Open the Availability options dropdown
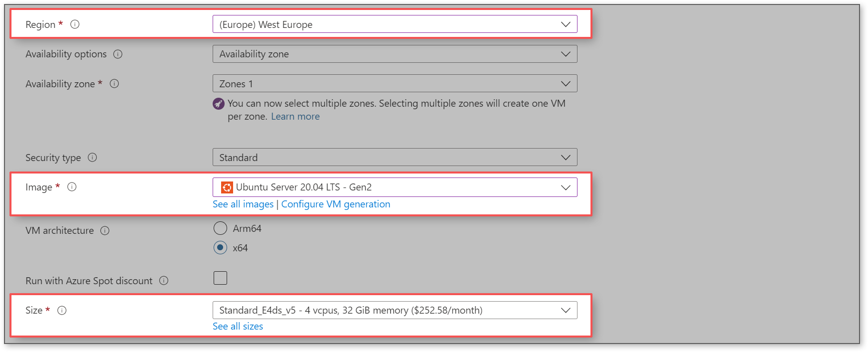Viewport: 868px width, 352px height. tap(395, 54)
